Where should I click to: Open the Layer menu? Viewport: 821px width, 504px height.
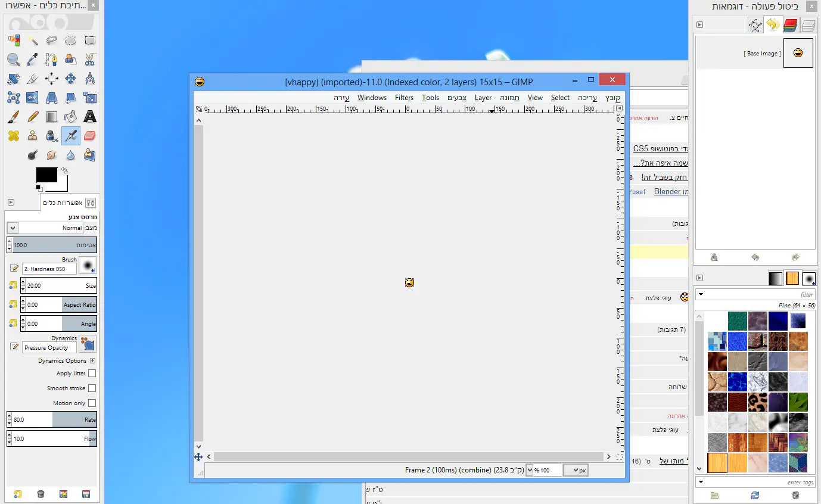point(483,98)
